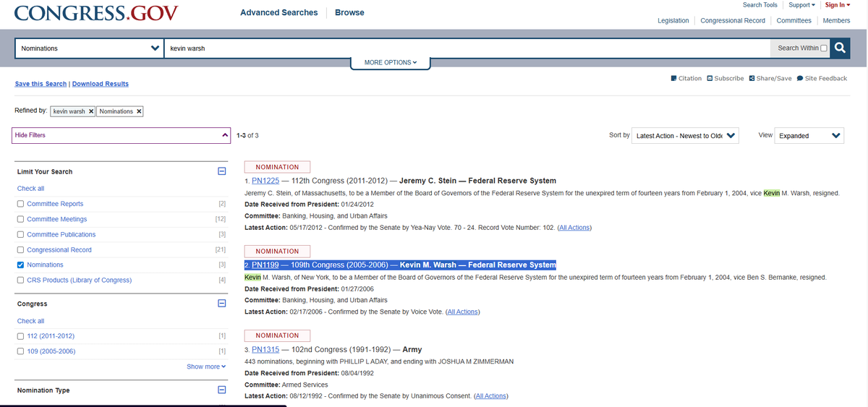Image resolution: width=868 pixels, height=407 pixels.
Task: Collapse the Nomination Type filter section
Action: coord(222,390)
